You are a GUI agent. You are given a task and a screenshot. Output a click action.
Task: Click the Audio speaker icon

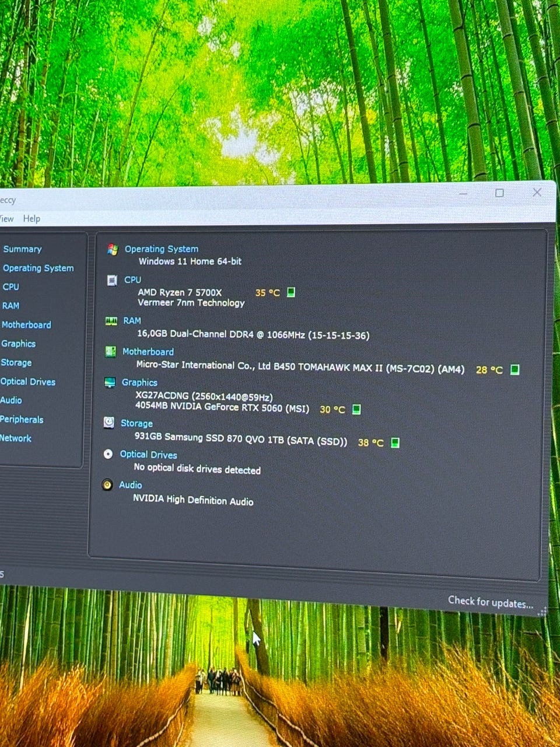coord(107,484)
